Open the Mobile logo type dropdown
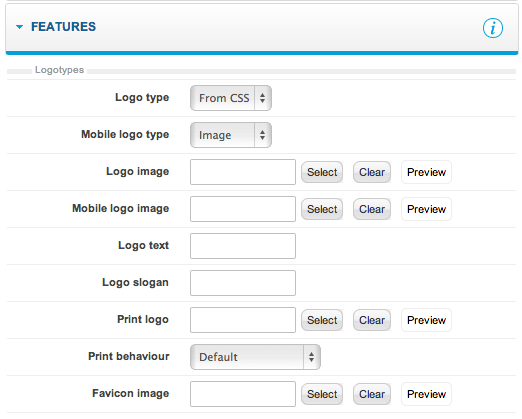The image size is (522, 419). tap(231, 135)
